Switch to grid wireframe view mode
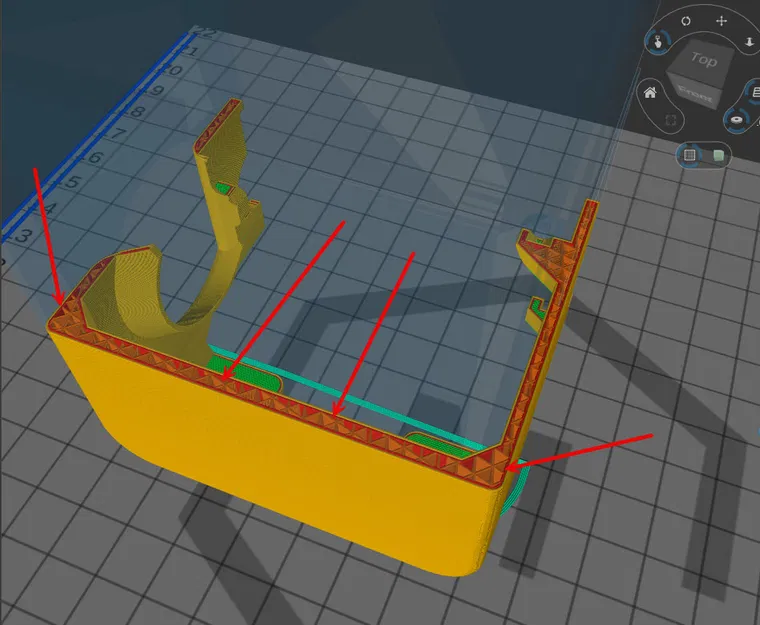 click(x=690, y=155)
